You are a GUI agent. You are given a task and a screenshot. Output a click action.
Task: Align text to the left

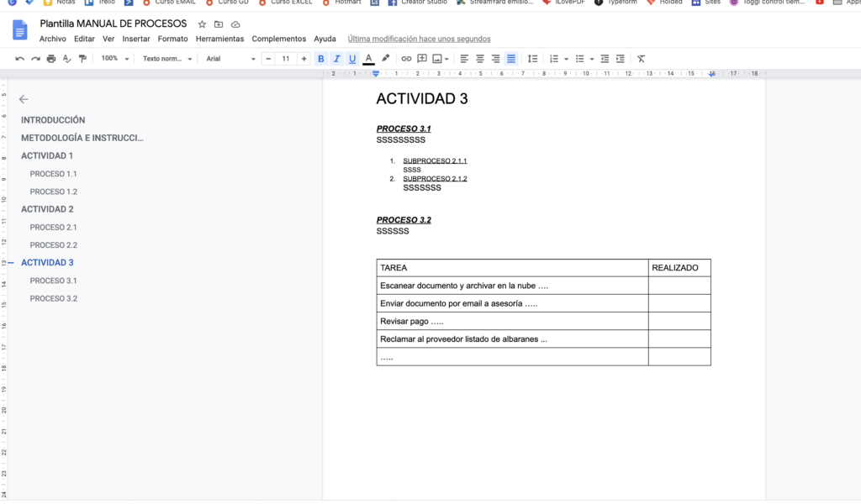(464, 59)
